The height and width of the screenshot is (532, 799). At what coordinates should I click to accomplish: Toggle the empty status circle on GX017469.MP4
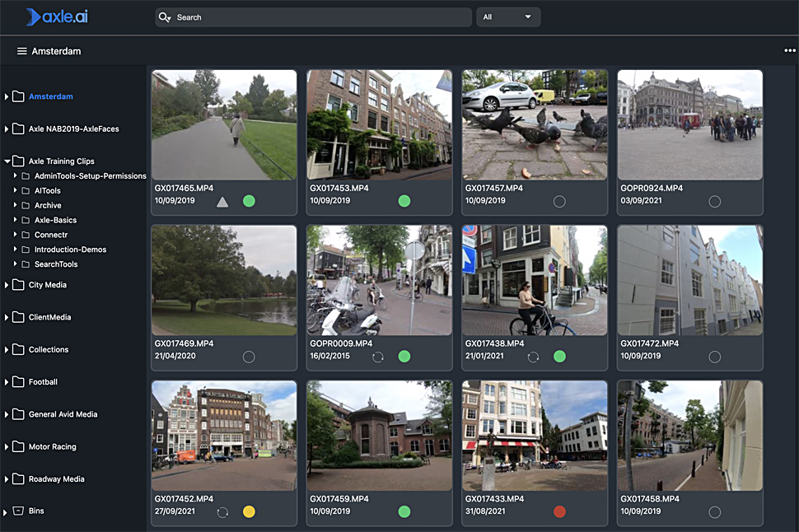point(249,357)
